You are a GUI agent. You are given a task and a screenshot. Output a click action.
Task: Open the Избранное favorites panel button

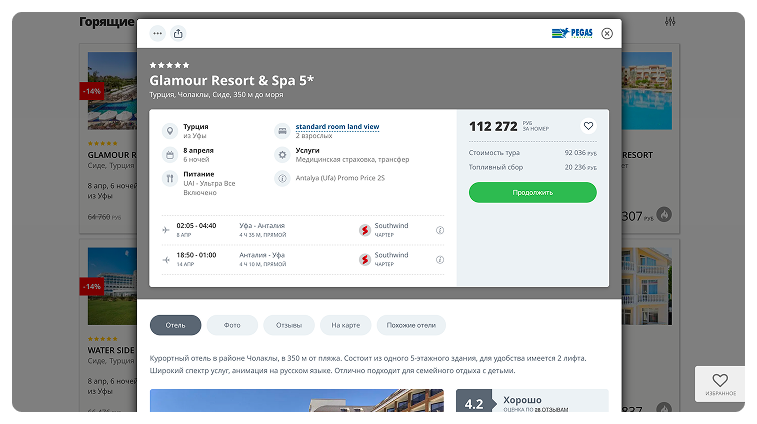(720, 384)
